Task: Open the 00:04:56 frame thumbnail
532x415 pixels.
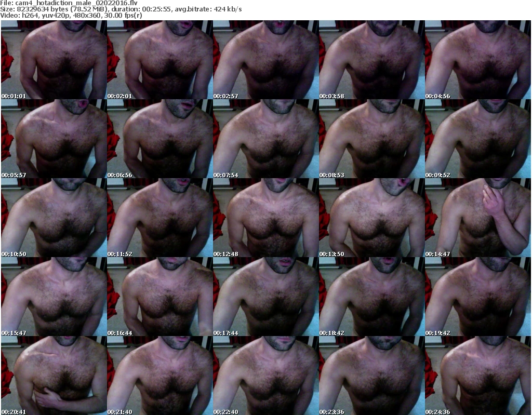Action: (478, 60)
